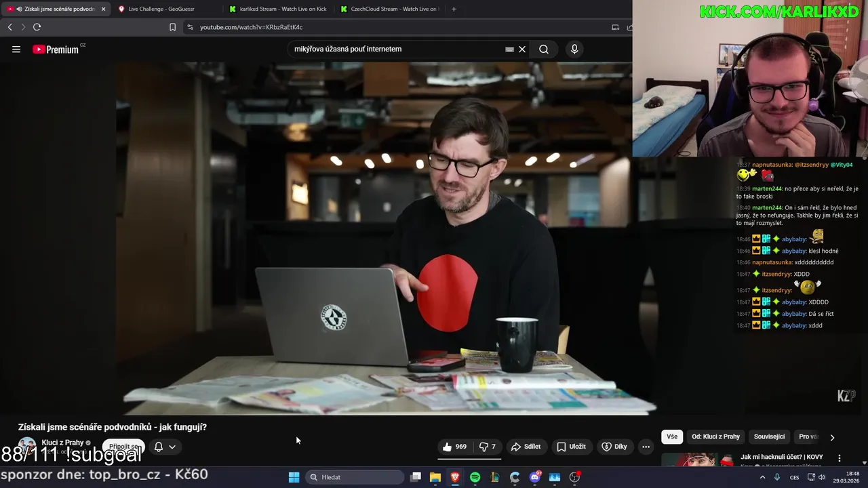This screenshot has height=488, width=868.
Task: Open network and volume quick settings
Action: coord(816,477)
